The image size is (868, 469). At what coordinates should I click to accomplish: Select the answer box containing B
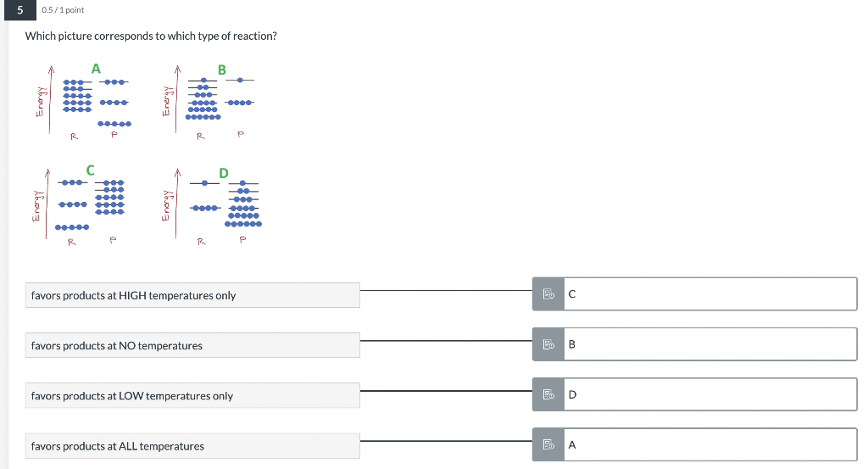click(709, 344)
